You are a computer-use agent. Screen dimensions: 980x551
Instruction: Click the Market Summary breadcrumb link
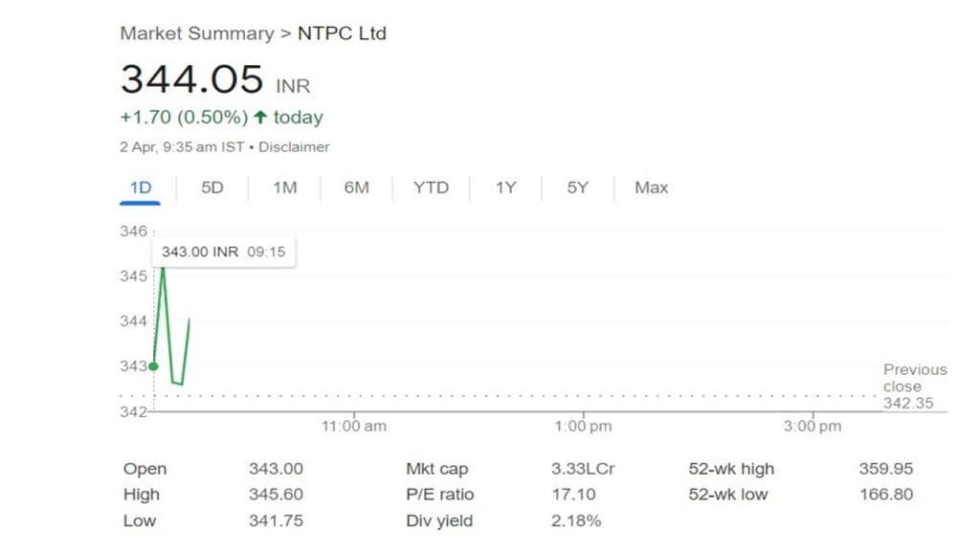pyautogui.click(x=196, y=33)
